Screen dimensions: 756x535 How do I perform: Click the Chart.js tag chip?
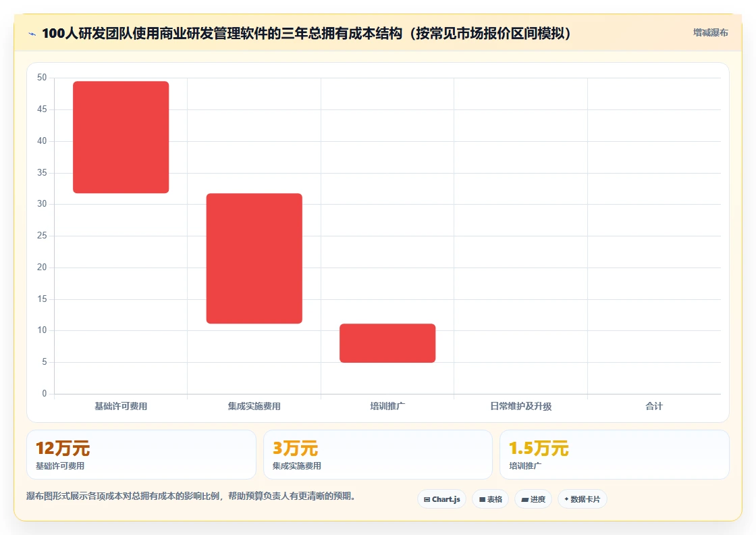pos(441,499)
